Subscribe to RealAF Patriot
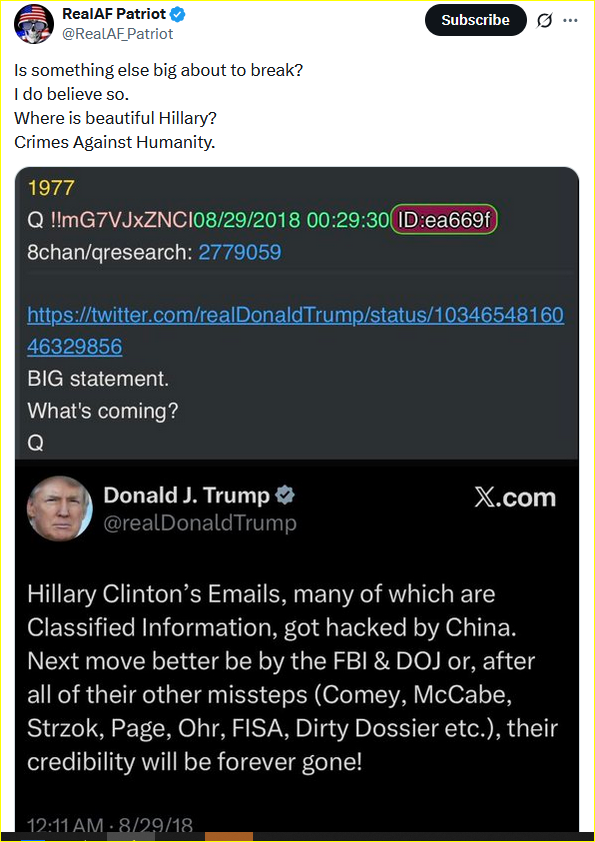Viewport: 595px width, 842px height. [475, 20]
